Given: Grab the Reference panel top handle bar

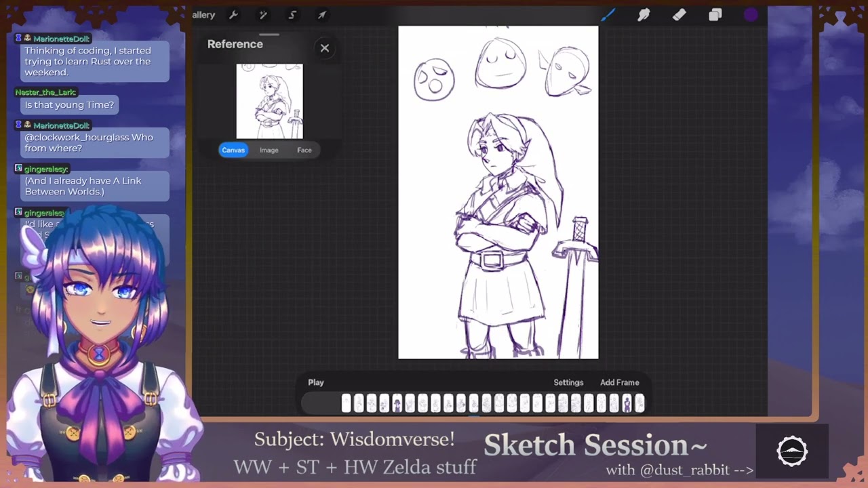Looking at the screenshot, I should (269, 35).
